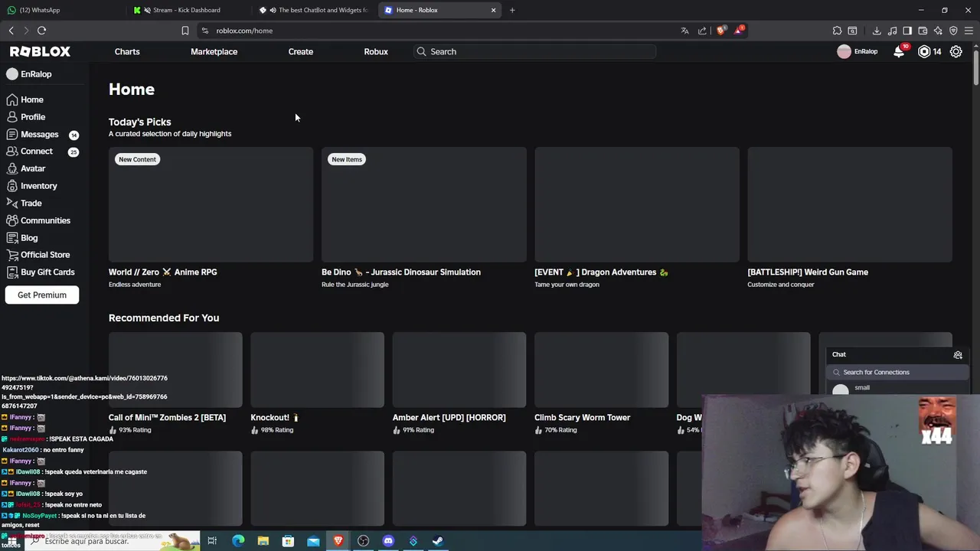980x551 pixels.
Task: Bookmark this page icon
Action: pos(185,31)
